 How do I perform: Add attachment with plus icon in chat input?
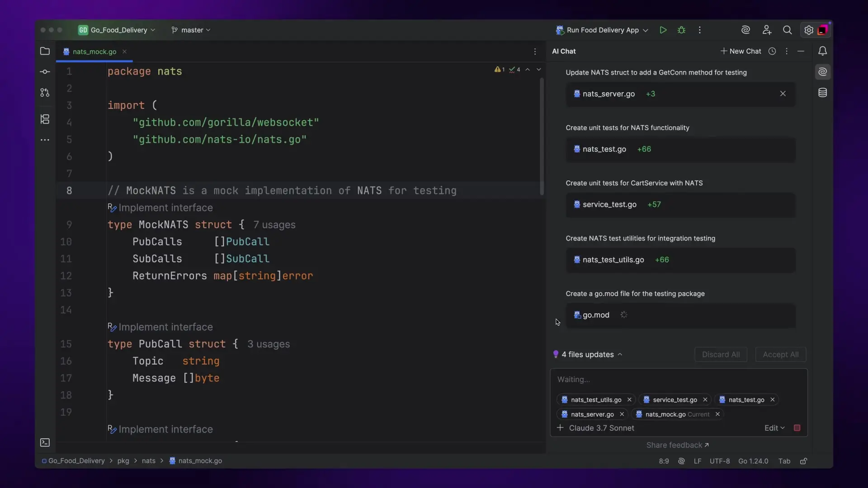pos(560,427)
